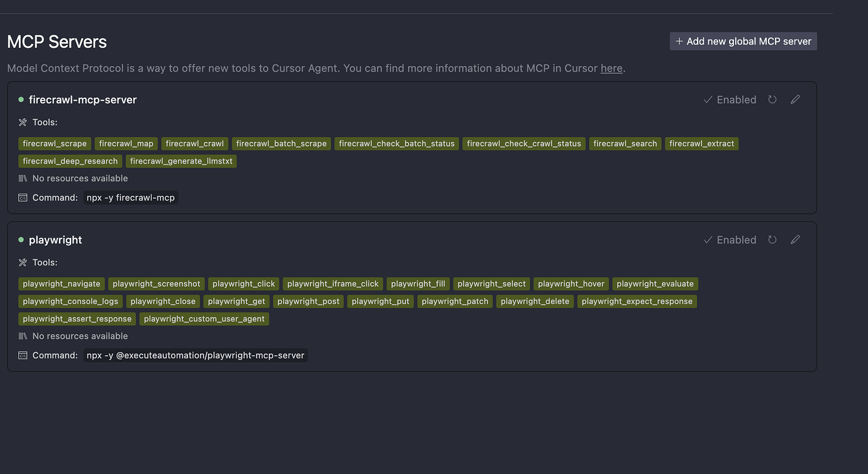Disable the playwright server via Enabled toggle
This screenshot has height=474, width=868.
tap(730, 240)
